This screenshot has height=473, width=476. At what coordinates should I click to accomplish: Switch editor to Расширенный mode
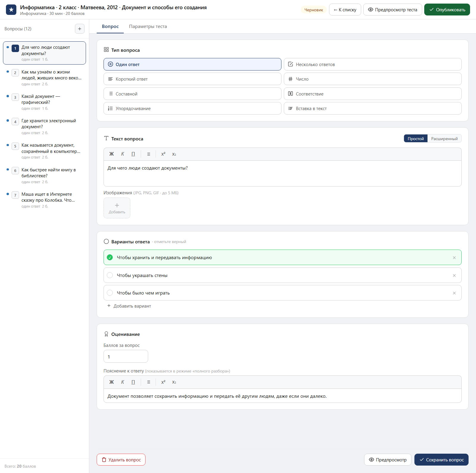pyautogui.click(x=444, y=139)
